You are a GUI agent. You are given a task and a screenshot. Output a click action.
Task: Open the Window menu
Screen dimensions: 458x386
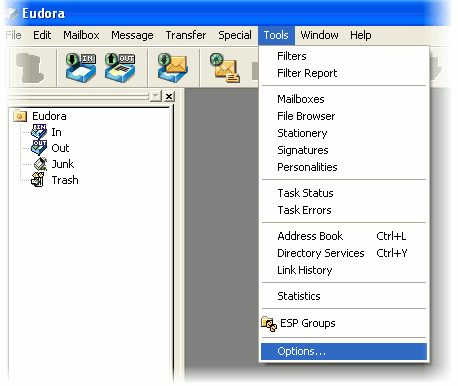(319, 35)
